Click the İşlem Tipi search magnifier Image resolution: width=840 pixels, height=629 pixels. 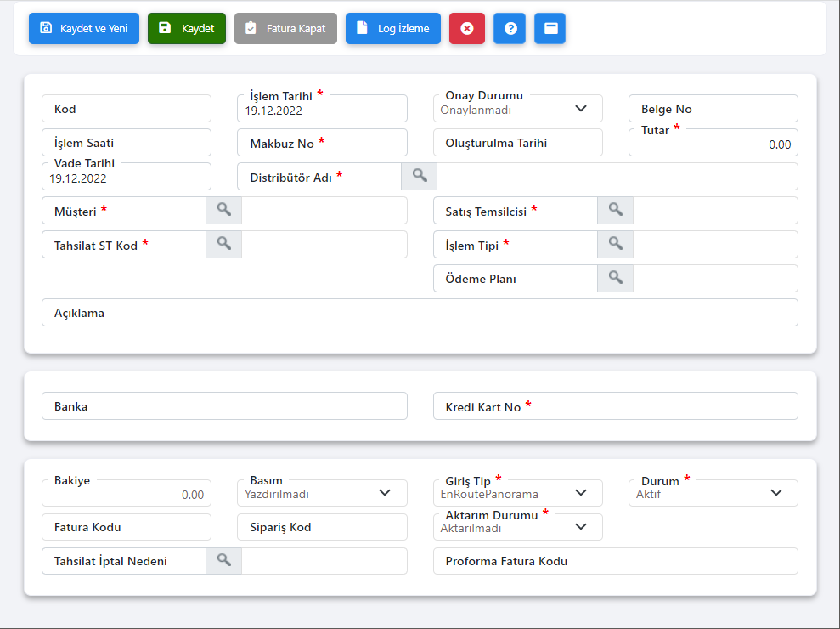tap(616, 245)
